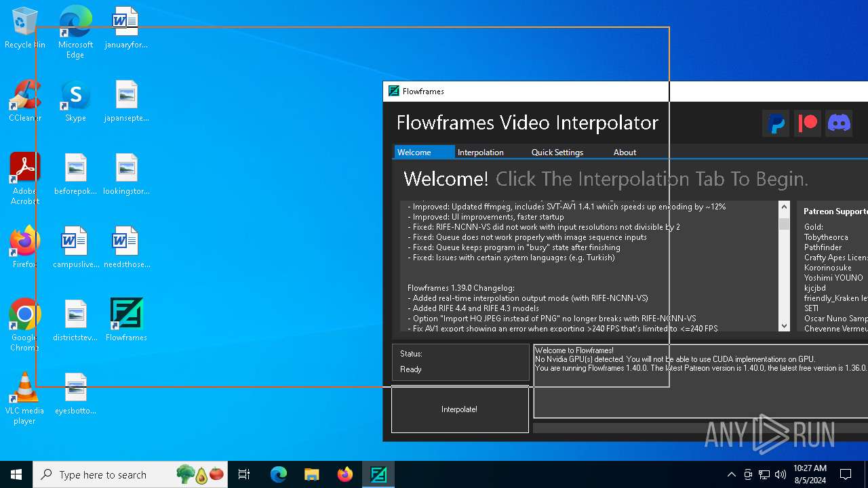Click the 'Pathfinder' Patreon supporter name
Screen dimensions: 868x488
click(823, 247)
